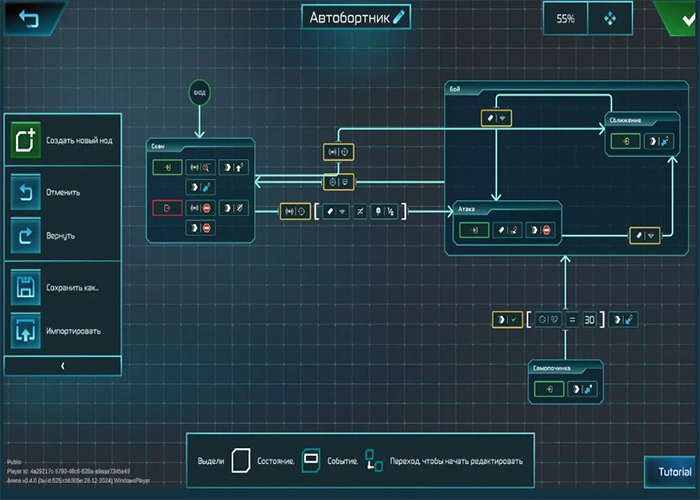Screen dimensions: 700x500
Task: Click the Создать новый нод icon
Action: point(26,140)
